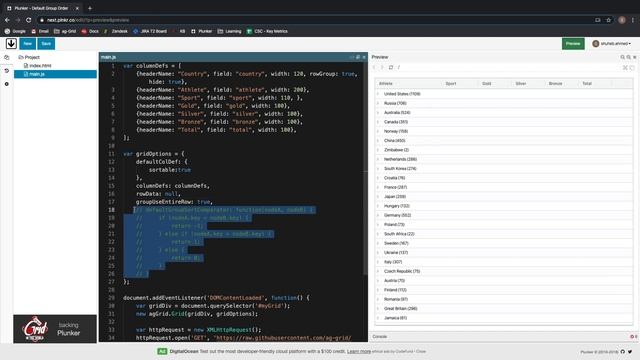Click the editor pane maximize icon
Screen dimensions: 640x360
click(358, 57)
